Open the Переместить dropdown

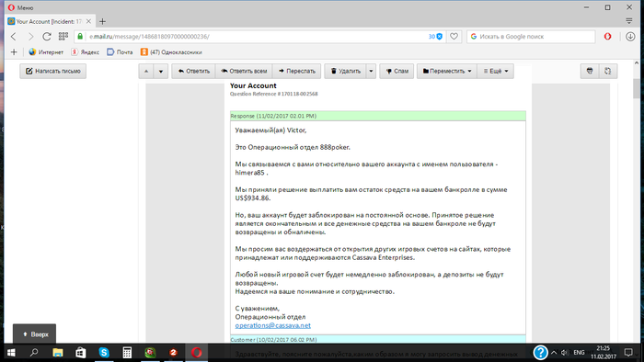click(447, 71)
